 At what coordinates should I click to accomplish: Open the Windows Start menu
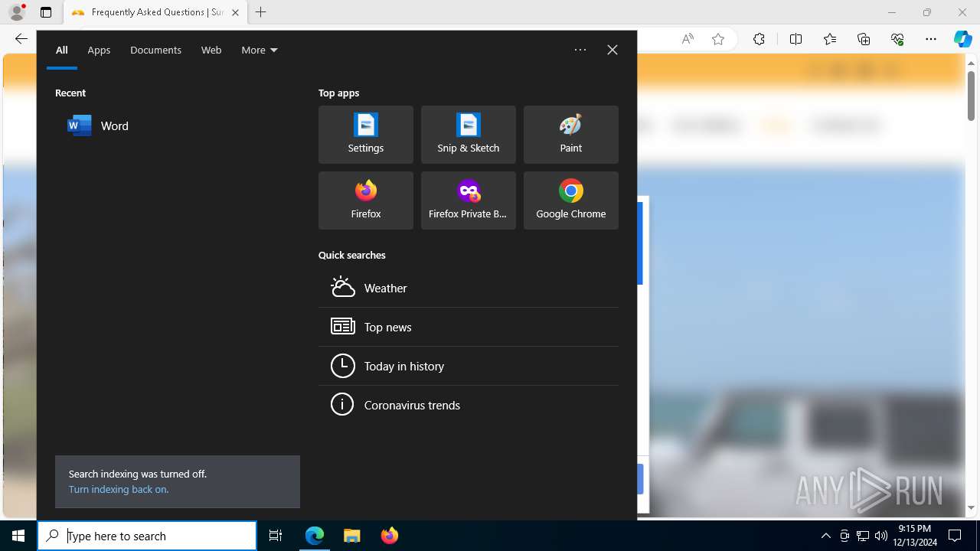[x=18, y=536]
